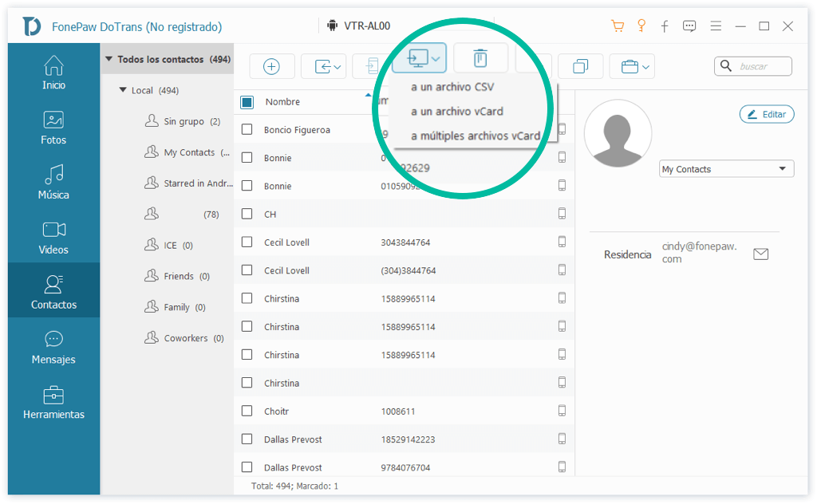Select checkbox for Cecil Lovell (304)3844764

tap(247, 270)
